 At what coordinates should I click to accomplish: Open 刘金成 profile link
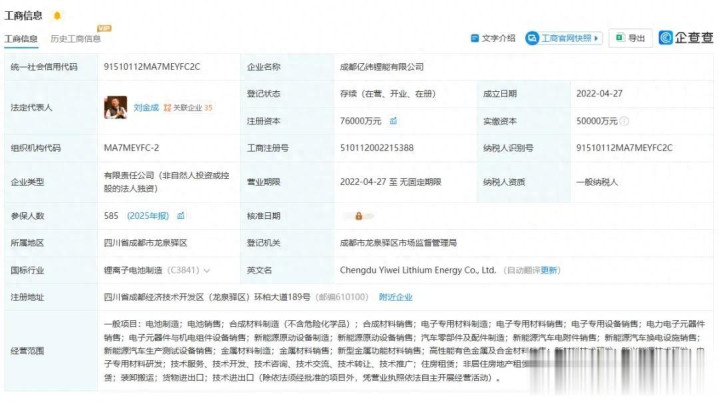pyautogui.click(x=146, y=108)
